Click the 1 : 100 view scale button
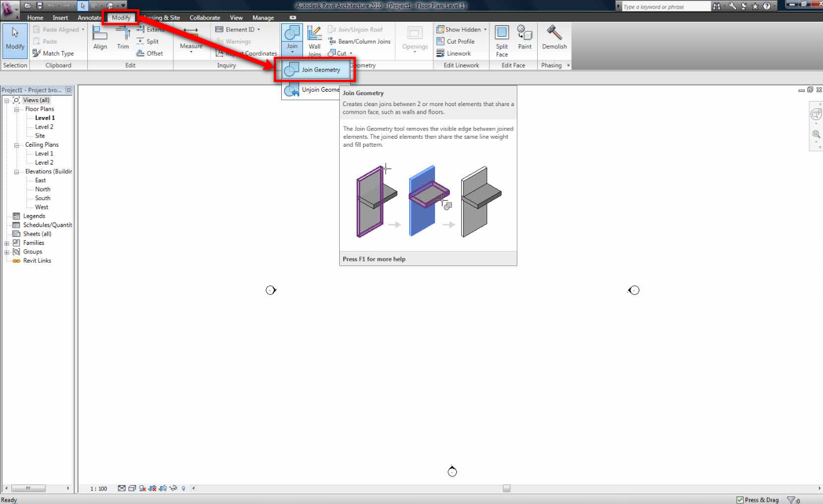The width and height of the screenshot is (823, 504). [x=99, y=489]
